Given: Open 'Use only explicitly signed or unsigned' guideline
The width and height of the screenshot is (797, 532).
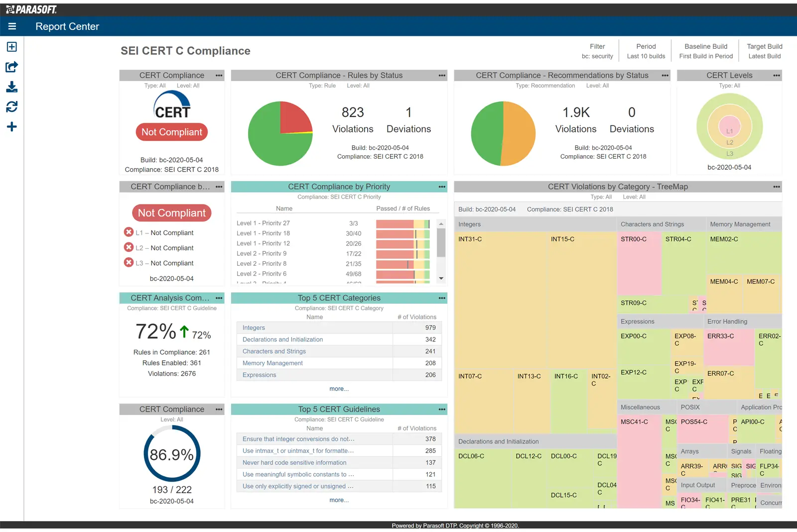Looking at the screenshot, I should [298, 486].
